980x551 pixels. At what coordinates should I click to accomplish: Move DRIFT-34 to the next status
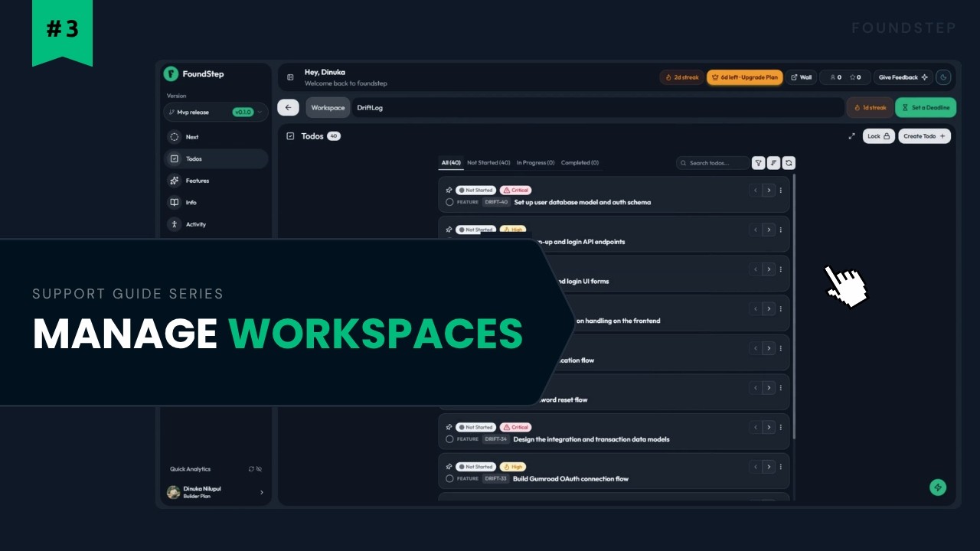[769, 428]
